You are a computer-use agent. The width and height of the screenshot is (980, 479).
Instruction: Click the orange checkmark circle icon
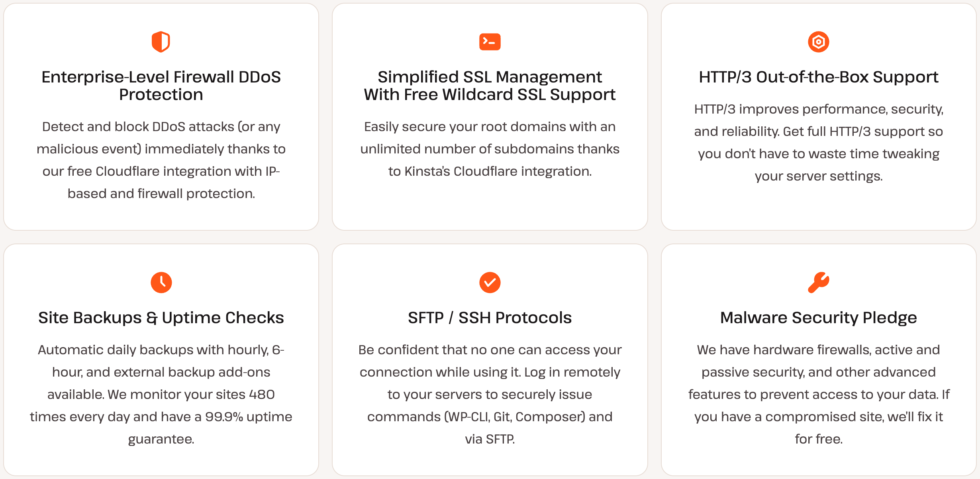[x=490, y=283]
